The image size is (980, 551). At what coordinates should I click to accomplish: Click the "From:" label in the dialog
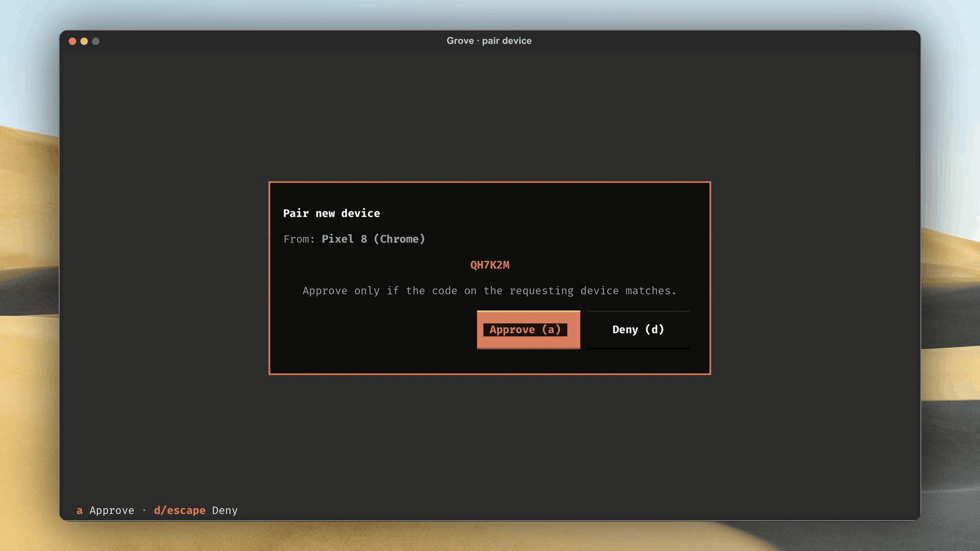pos(299,239)
